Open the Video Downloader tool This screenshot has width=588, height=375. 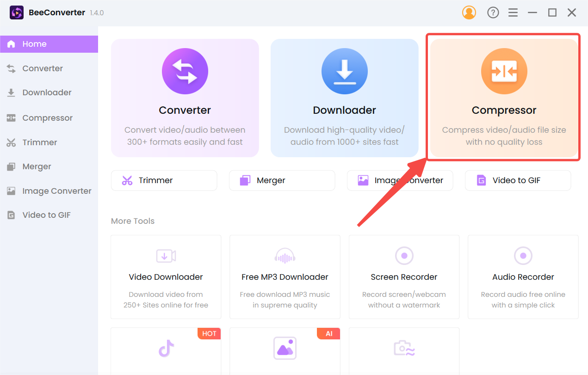(166, 277)
